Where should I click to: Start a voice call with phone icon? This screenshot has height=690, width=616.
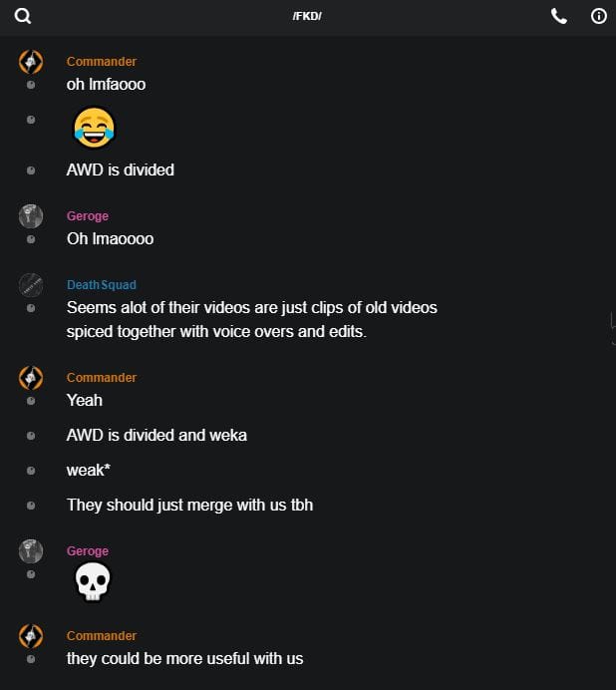click(559, 16)
